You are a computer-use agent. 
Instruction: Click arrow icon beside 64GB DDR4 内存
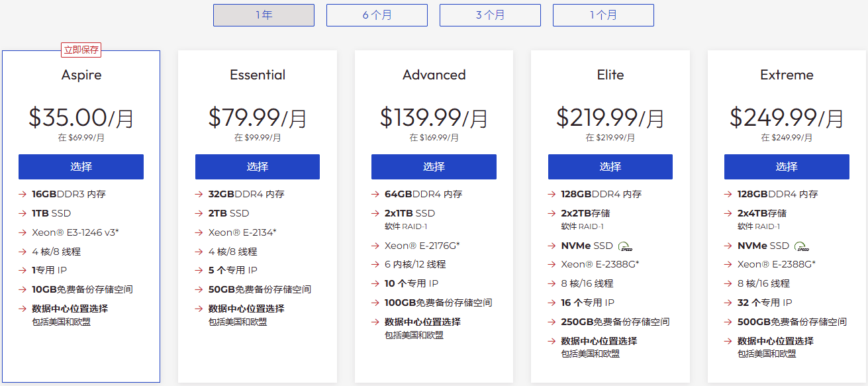coord(375,195)
